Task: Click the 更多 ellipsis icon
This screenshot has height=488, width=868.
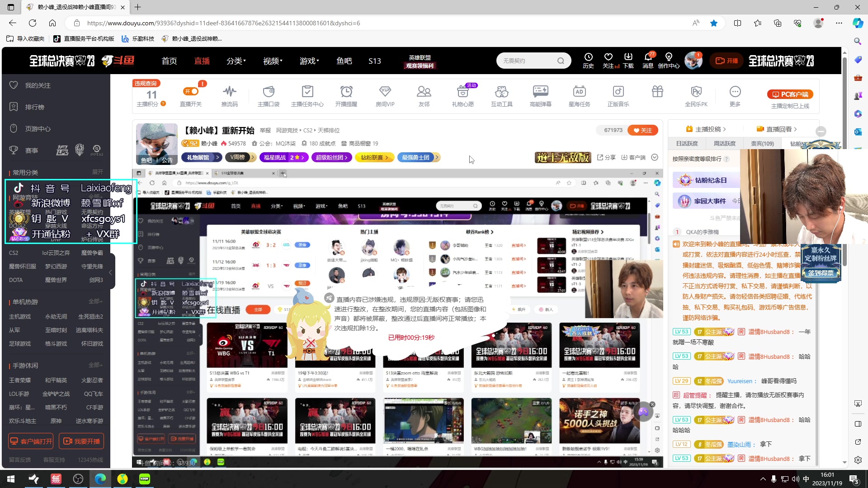Action: click(x=735, y=92)
